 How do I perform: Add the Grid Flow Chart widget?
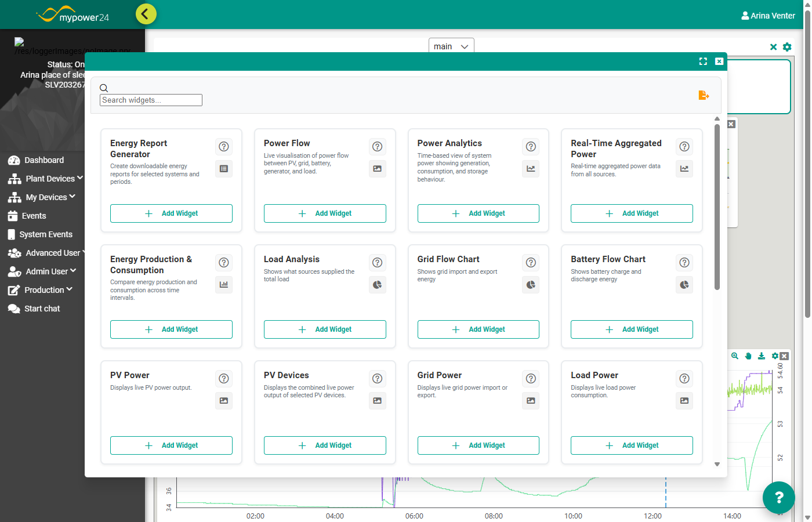click(x=478, y=329)
